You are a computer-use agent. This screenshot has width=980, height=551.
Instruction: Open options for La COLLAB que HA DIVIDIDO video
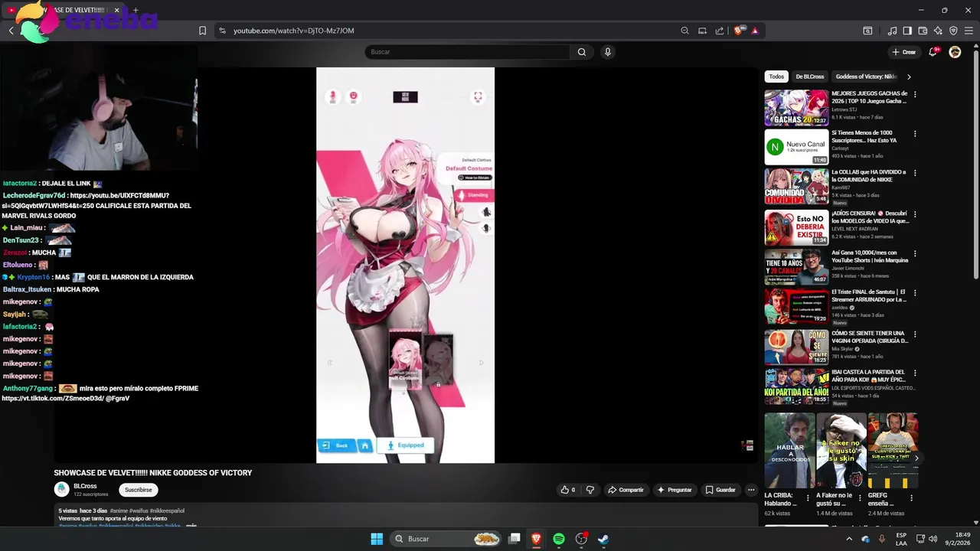[915, 173]
